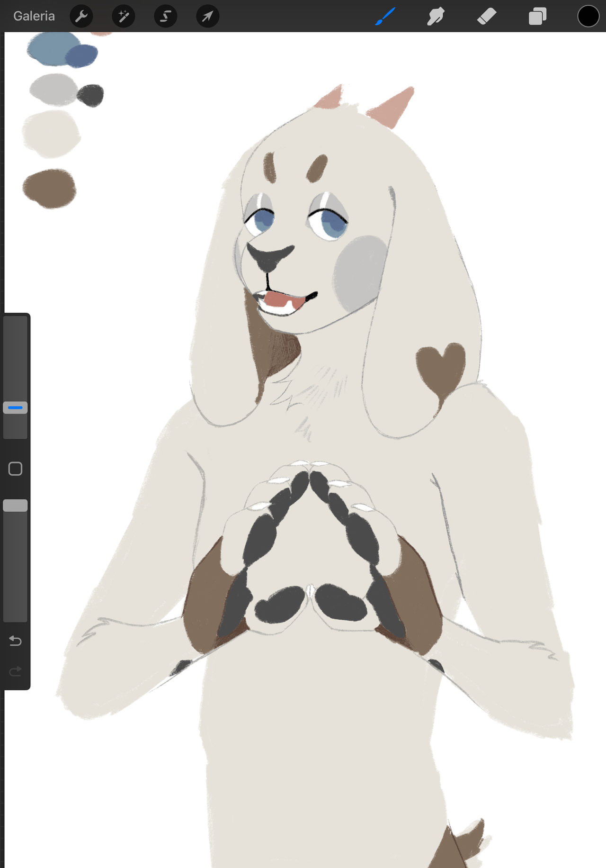Activate the Selection tool
Screen dimensions: 606x868
click(166, 17)
